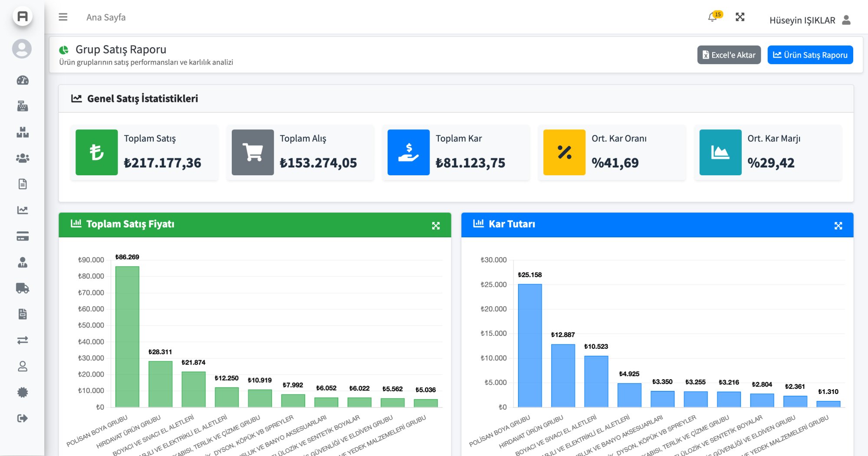This screenshot has height=456, width=868.
Task: Click the logout sidebar icon
Action: pos(23,418)
